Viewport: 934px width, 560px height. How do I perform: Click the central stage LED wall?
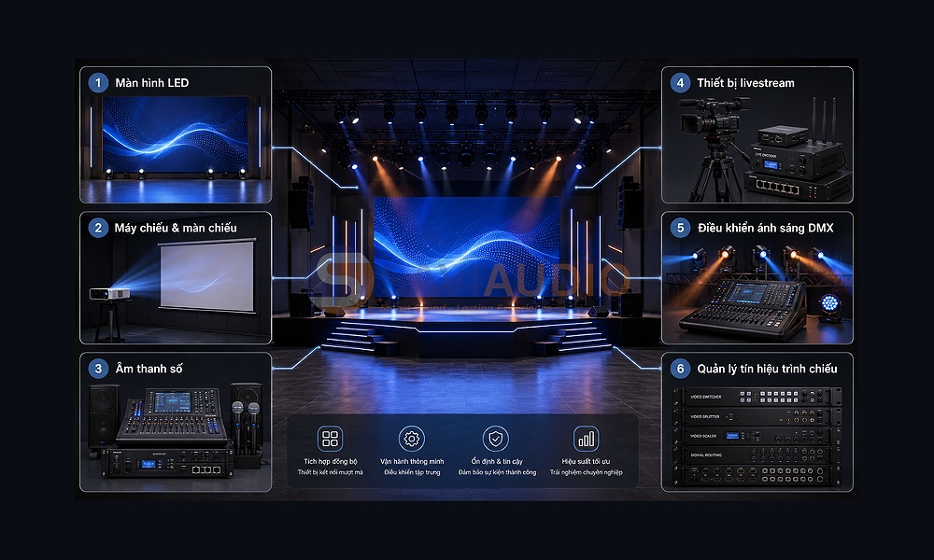pyautogui.click(x=466, y=247)
